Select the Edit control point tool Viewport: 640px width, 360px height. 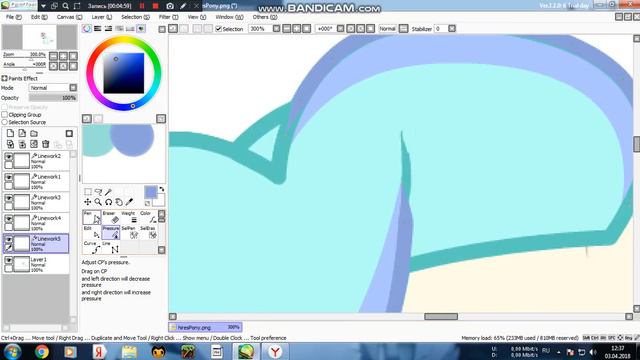(92, 232)
